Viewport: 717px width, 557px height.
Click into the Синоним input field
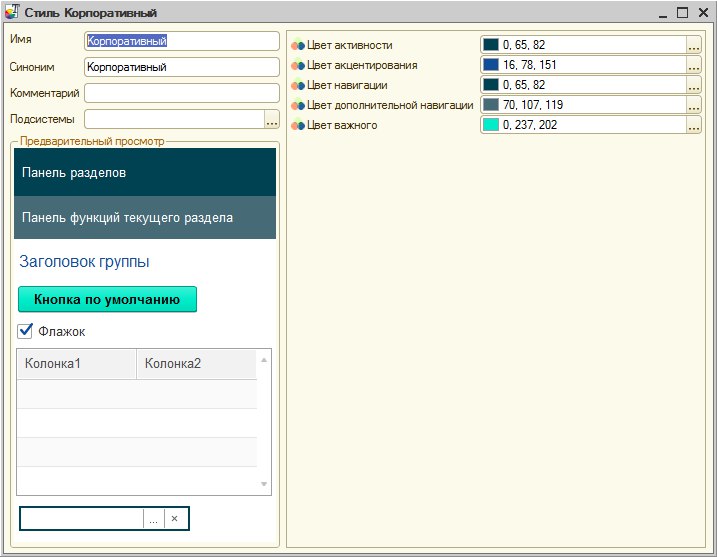tap(182, 67)
